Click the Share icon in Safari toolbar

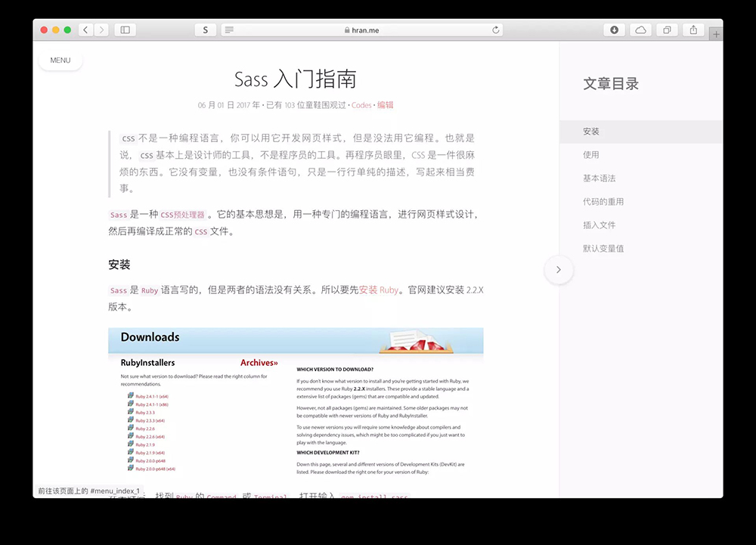coord(692,29)
